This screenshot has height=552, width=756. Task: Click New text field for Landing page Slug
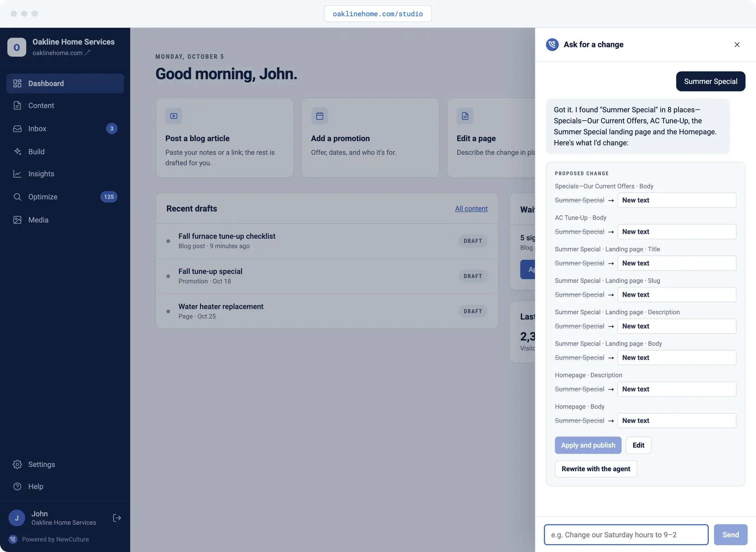coord(677,295)
